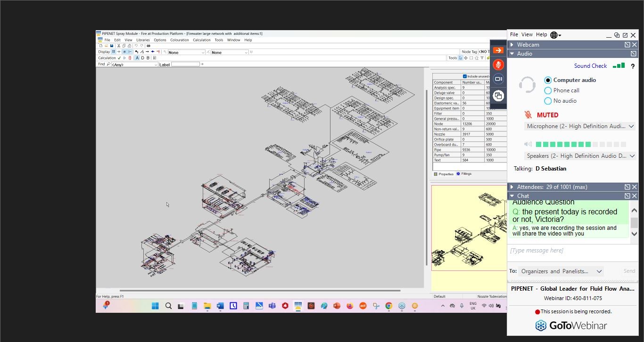Open the Find '<Any>' dropdown
The width and height of the screenshot is (644, 342).
[x=135, y=65]
